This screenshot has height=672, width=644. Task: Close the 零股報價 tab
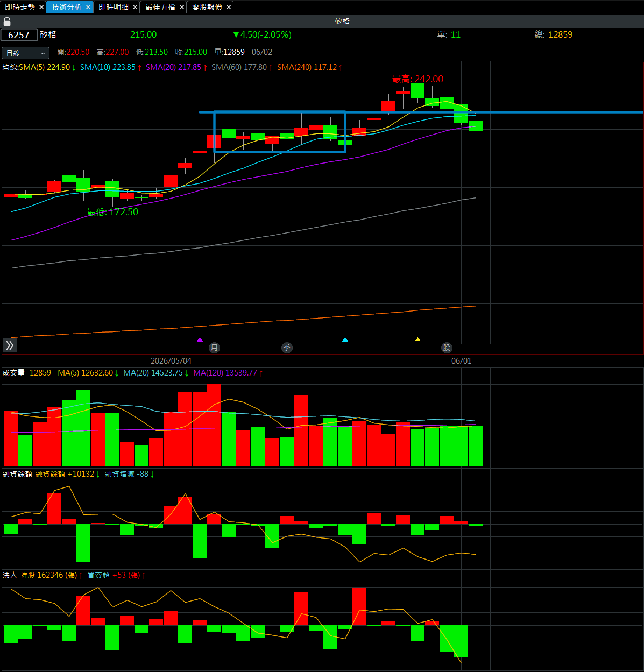click(229, 7)
